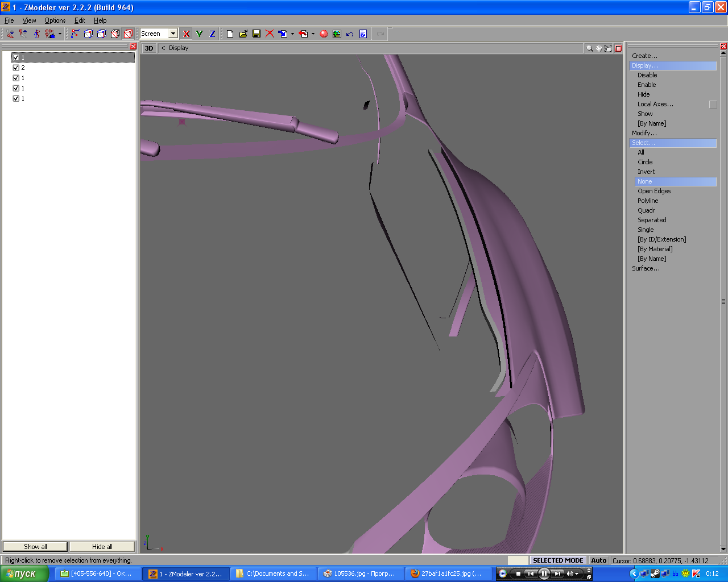Viewport: 728px width, 582px height.
Task: Open a file with the folder icon
Action: coord(243,34)
